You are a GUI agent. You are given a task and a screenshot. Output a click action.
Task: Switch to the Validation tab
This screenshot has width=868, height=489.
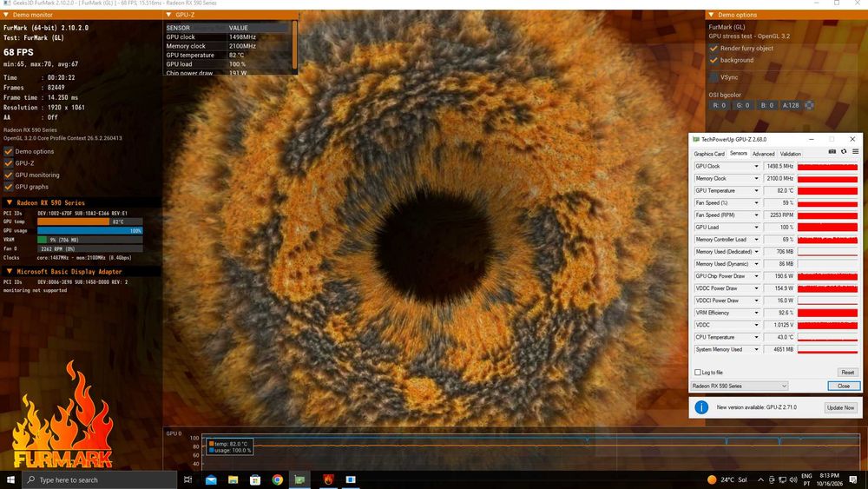tap(791, 154)
